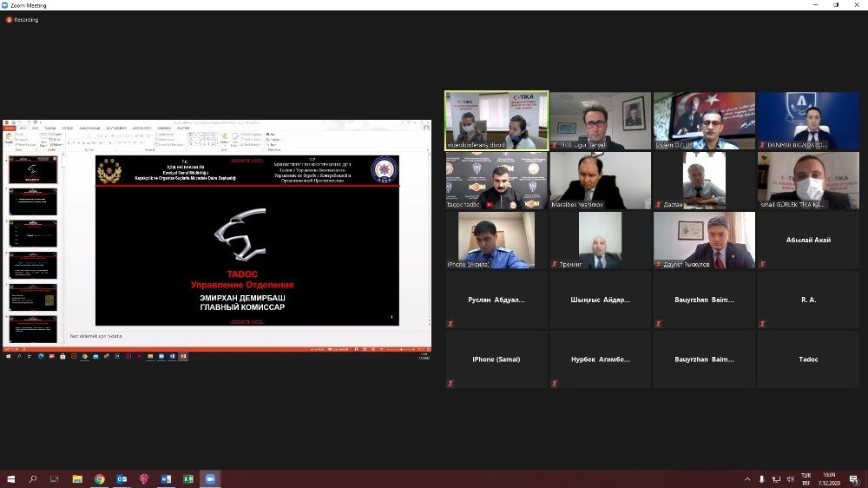Click the Абылай Акай participant tile

(x=808, y=241)
